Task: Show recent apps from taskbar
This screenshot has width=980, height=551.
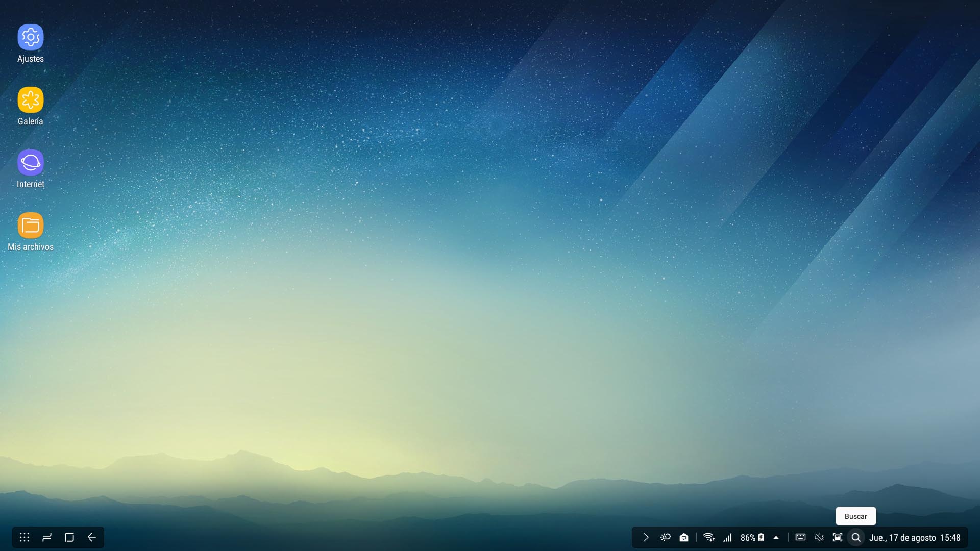Action: (x=47, y=537)
